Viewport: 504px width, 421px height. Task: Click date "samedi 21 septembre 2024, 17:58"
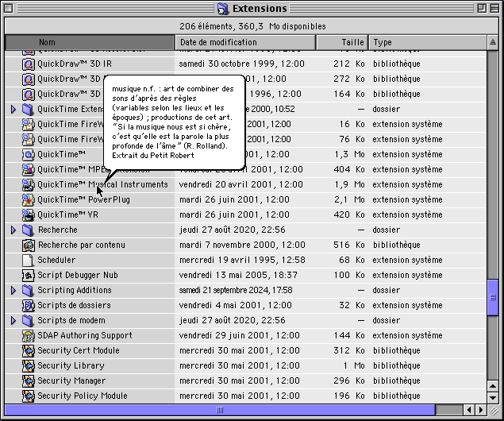click(236, 290)
